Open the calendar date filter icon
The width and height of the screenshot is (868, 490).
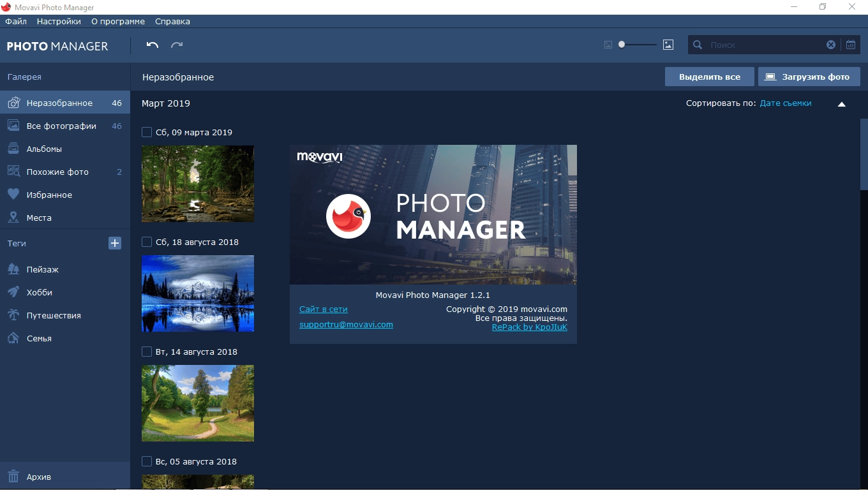pyautogui.click(x=851, y=45)
